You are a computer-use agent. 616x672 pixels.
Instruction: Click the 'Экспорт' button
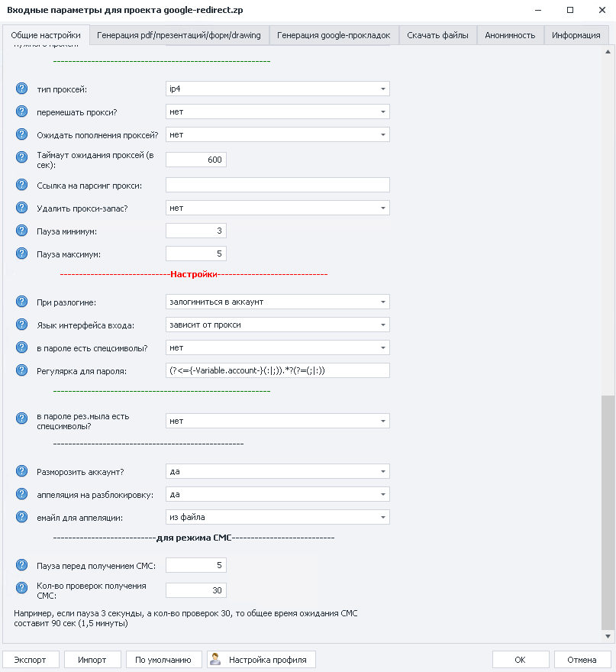tap(30, 660)
